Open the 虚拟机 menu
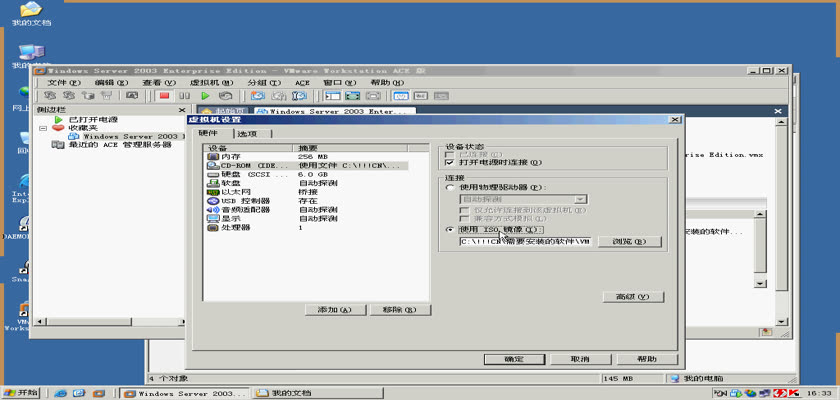840x400 pixels. tap(211, 82)
